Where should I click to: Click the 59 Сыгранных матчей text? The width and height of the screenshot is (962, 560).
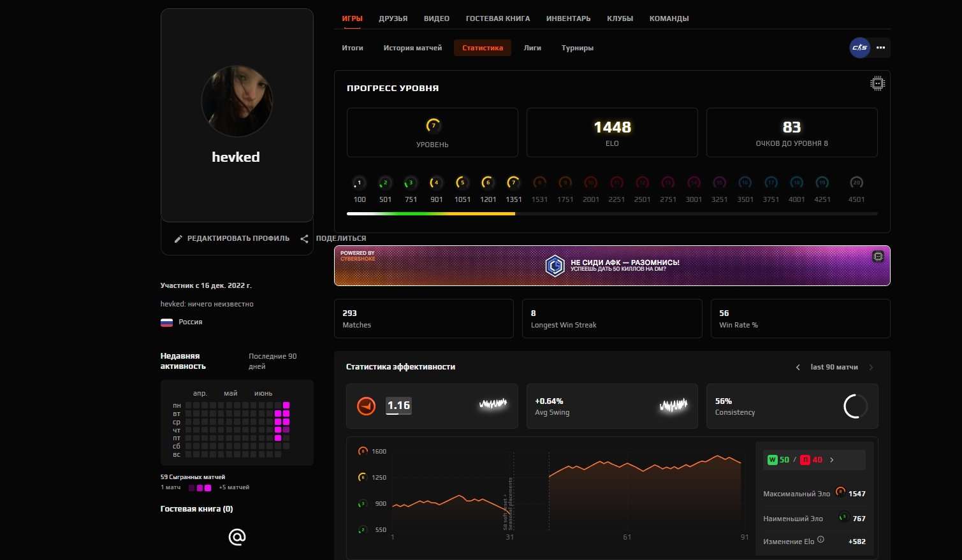point(193,477)
